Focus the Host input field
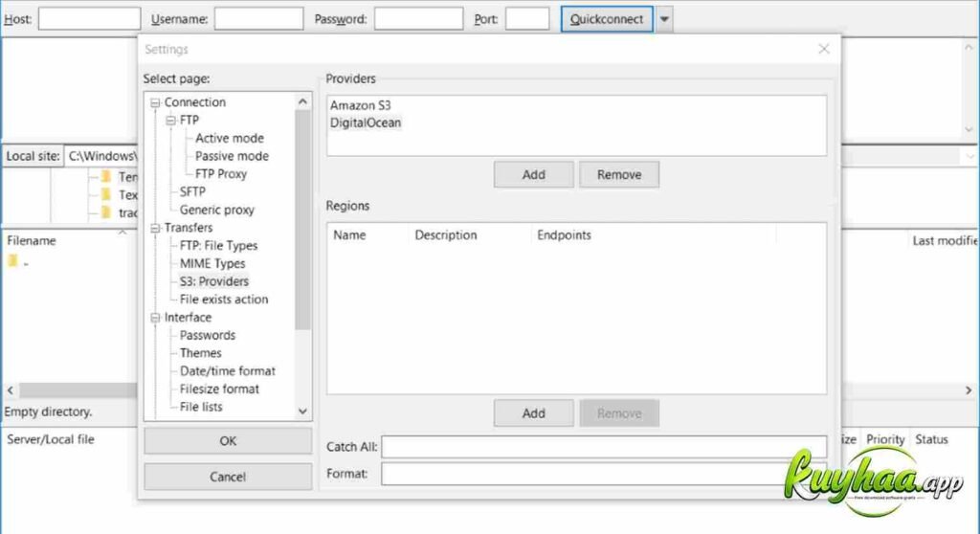980x534 pixels. [89, 19]
